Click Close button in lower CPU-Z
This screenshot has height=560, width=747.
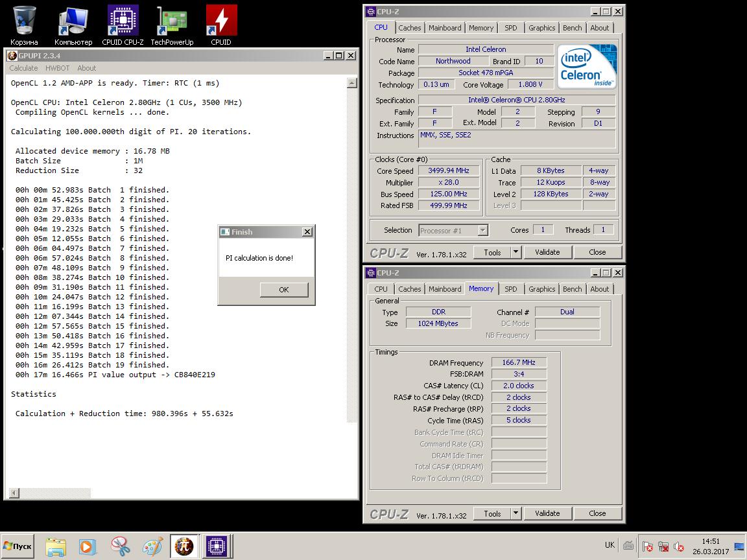[x=597, y=513]
